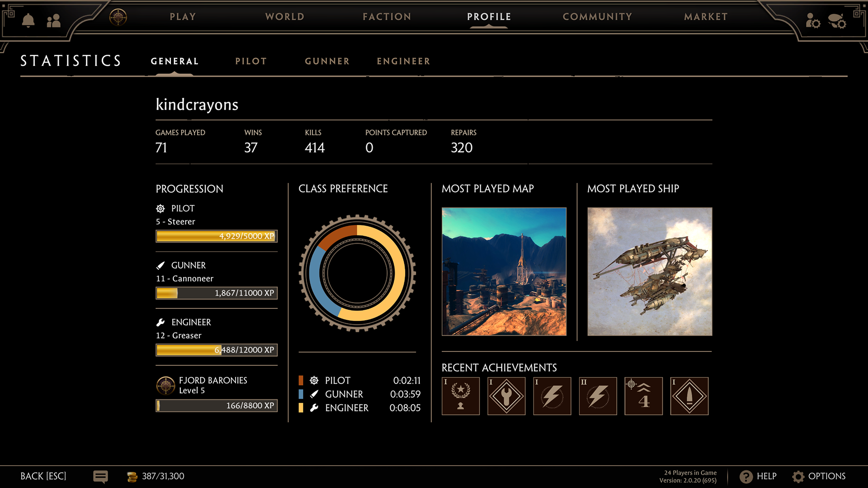Click the gold coins currency icon
This screenshot has width=868, height=488.
click(x=132, y=476)
